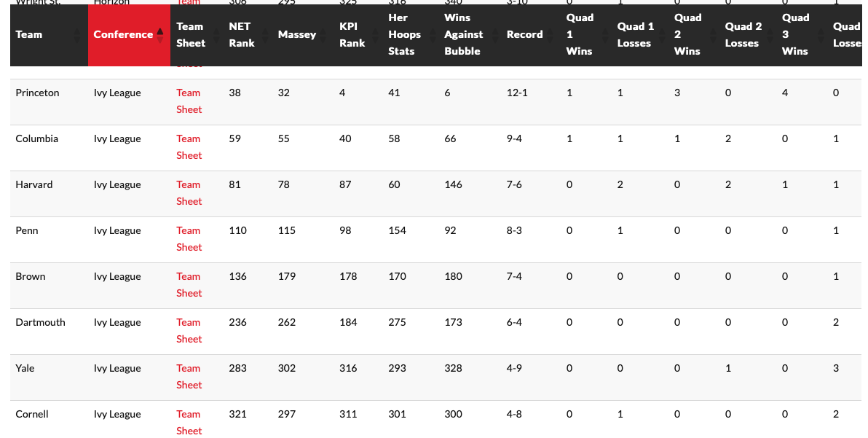868x438 pixels.
Task: Open Yale's Team Sheet link
Action: [189, 377]
